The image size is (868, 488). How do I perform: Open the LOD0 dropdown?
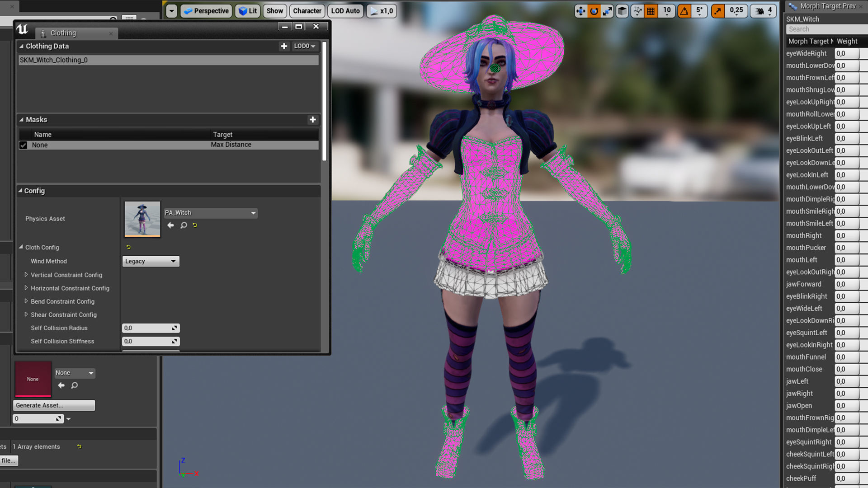(x=304, y=46)
